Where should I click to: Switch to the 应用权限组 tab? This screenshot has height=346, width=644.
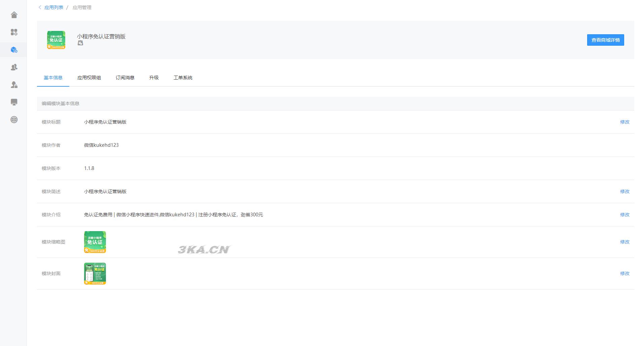[89, 78]
